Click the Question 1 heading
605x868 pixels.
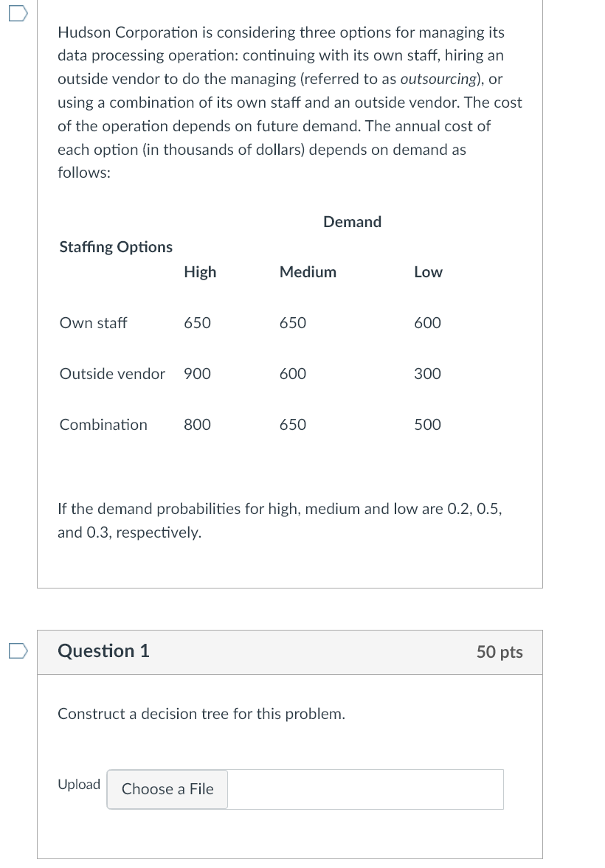(x=103, y=651)
